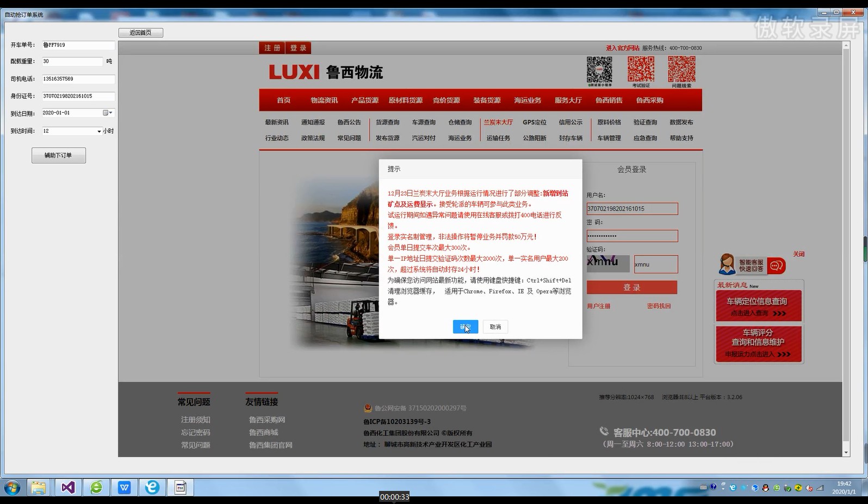Screen dimensions: 868x504
Task: Click the 通知通报 link
Action: click(313, 122)
